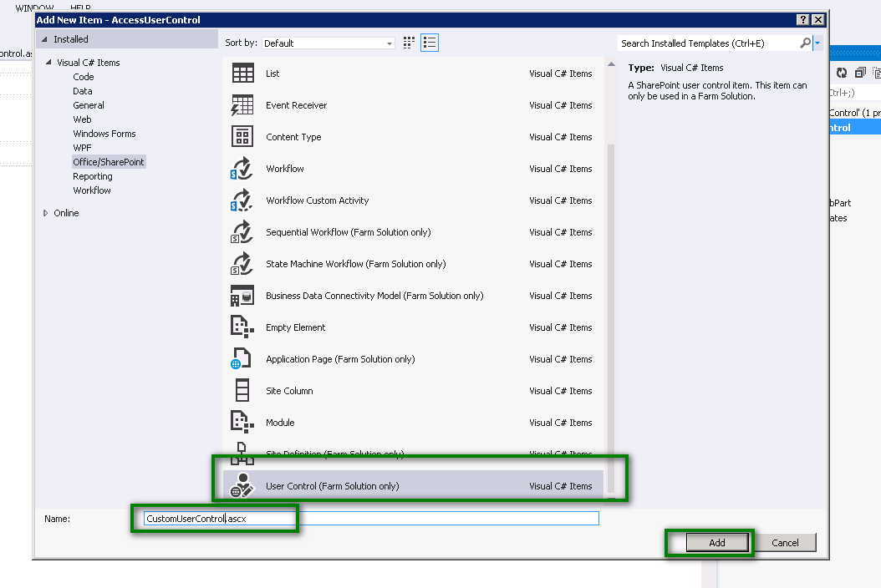This screenshot has width=881, height=588.
Task: Click the Add button
Action: coord(718,542)
